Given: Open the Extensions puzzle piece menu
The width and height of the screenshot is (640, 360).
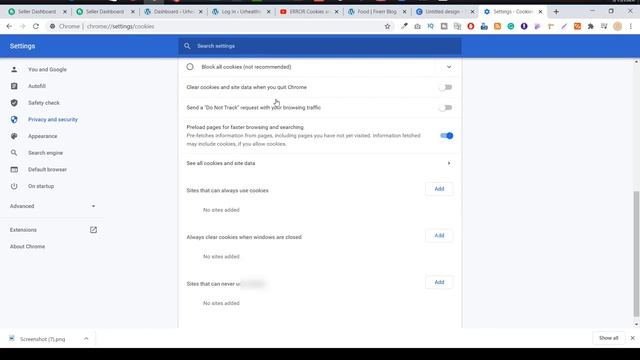Looking at the screenshot, I should [591, 26].
